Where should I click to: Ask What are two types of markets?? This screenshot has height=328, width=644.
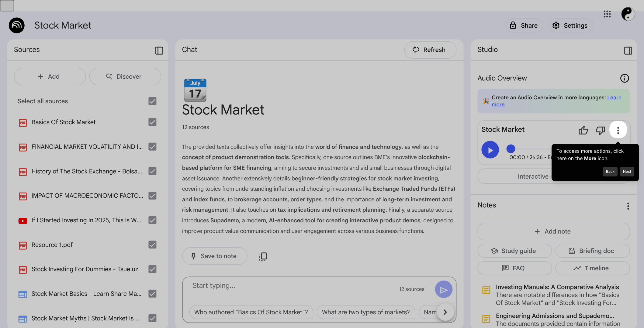click(366, 312)
